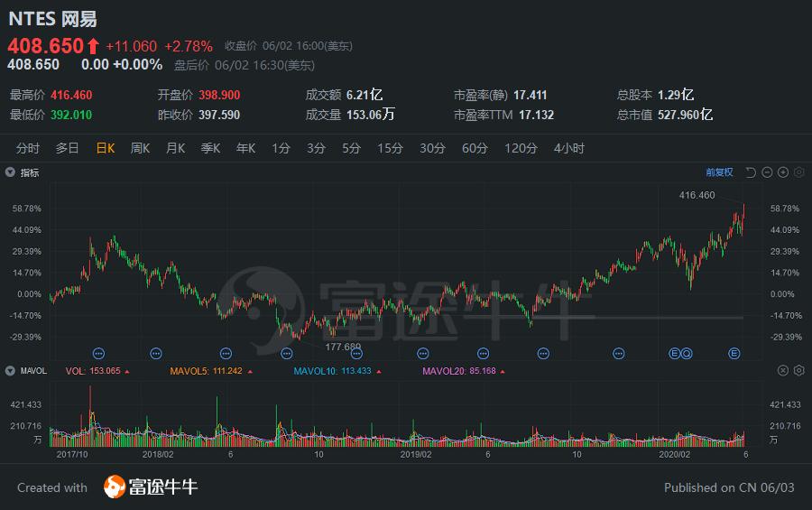Switch to the 3分 chart tab
This screenshot has width=812, height=510.
pos(316,148)
